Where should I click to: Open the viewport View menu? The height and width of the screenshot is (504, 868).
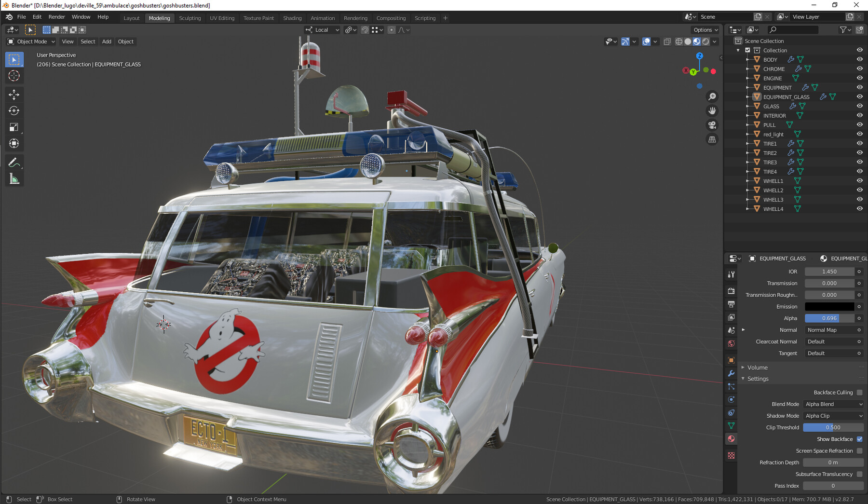coord(68,41)
